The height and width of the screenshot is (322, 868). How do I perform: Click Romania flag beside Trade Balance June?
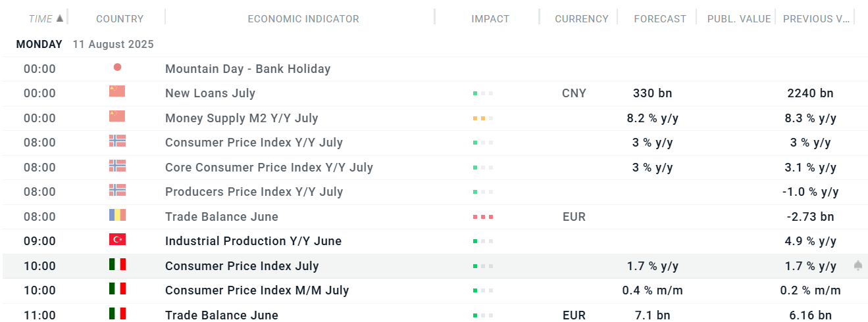coord(117,216)
